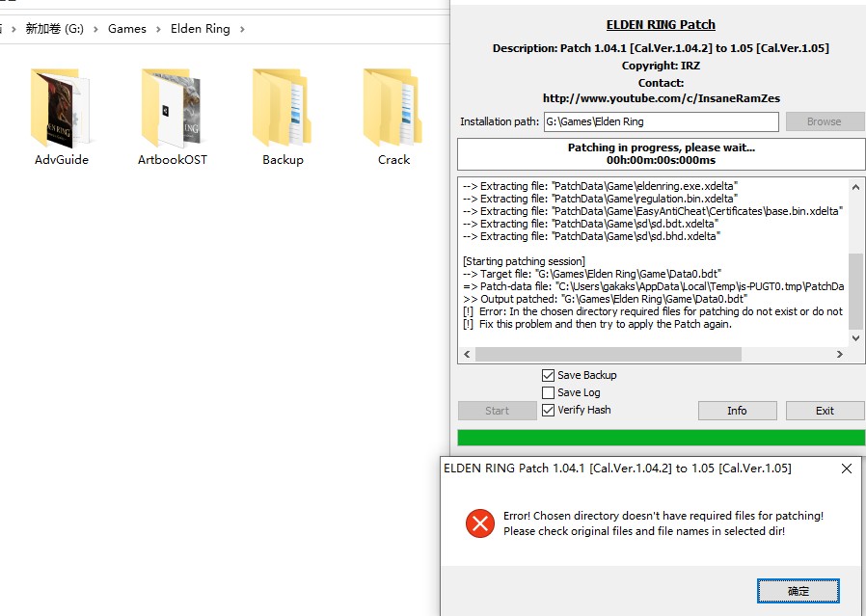This screenshot has height=616, width=866.
Task: Expand breadcrumb chevron after 新加卷 (G:)
Action: click(95, 29)
